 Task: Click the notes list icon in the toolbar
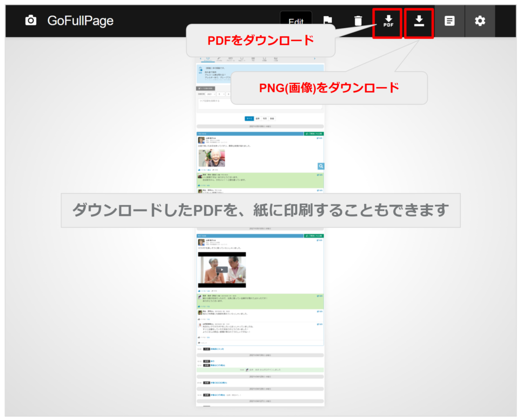click(449, 21)
